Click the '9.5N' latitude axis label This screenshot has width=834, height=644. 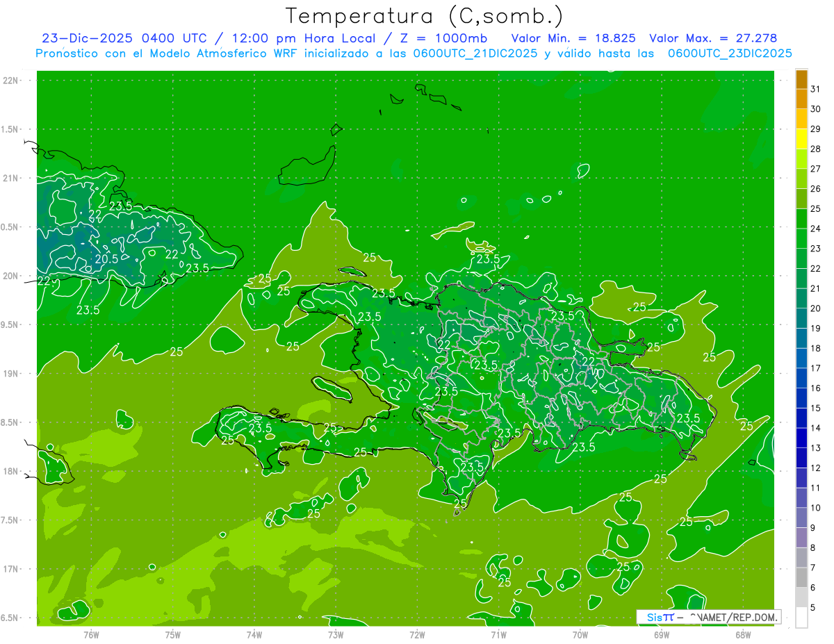tap(10, 324)
